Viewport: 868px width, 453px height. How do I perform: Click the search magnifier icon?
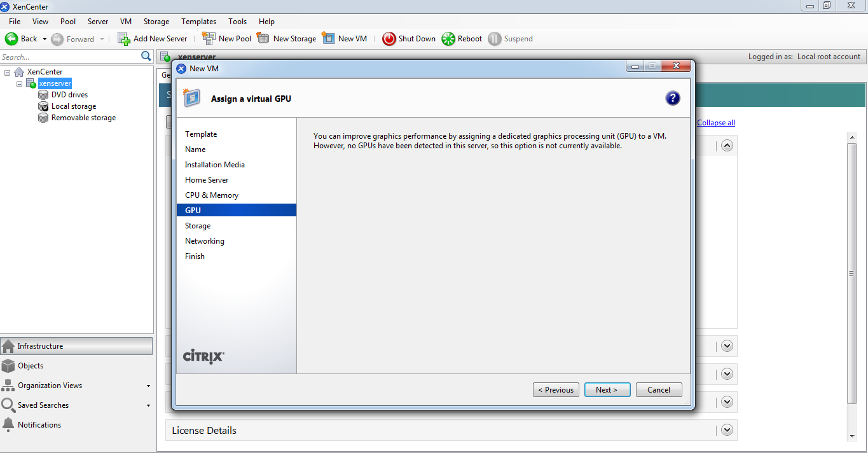tap(146, 57)
